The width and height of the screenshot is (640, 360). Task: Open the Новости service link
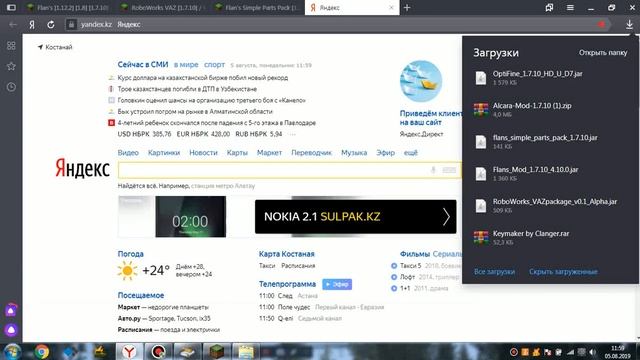[203, 153]
